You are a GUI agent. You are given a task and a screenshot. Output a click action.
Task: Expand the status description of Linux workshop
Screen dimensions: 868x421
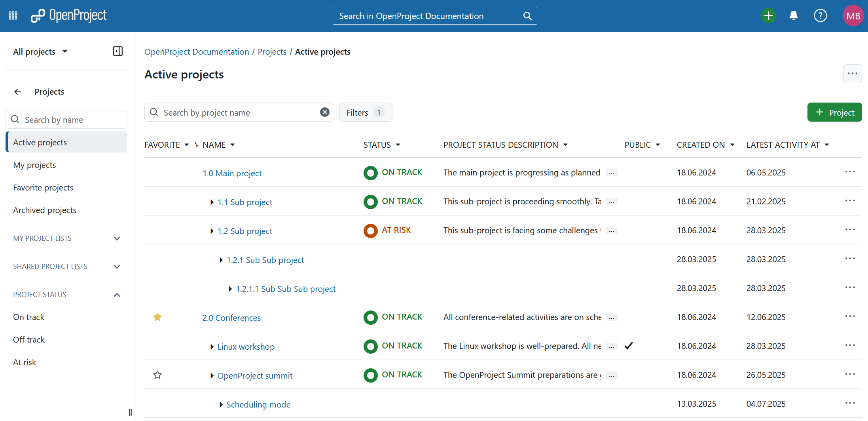[x=611, y=347]
